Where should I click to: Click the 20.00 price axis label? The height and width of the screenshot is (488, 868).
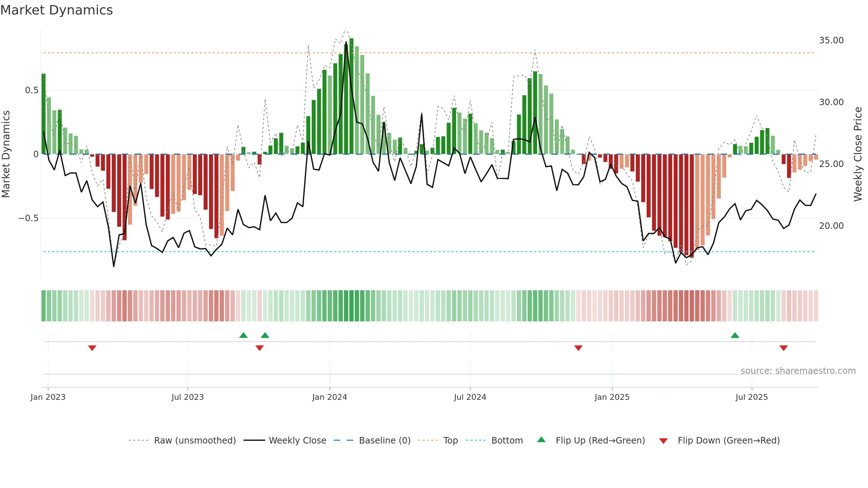tap(831, 226)
